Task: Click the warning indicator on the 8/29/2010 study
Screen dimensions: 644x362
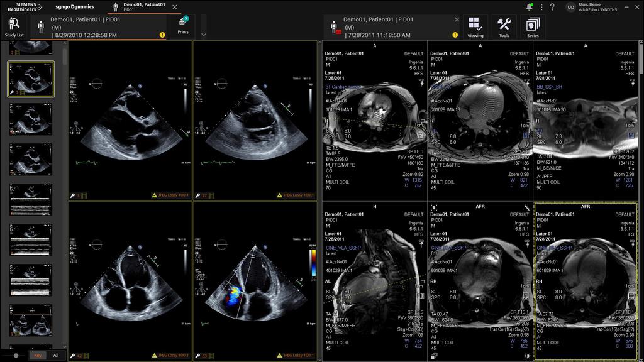Action: [x=161, y=35]
